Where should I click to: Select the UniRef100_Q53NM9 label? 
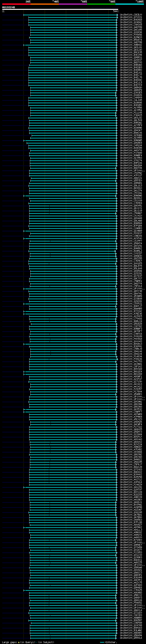click(x=131, y=296)
